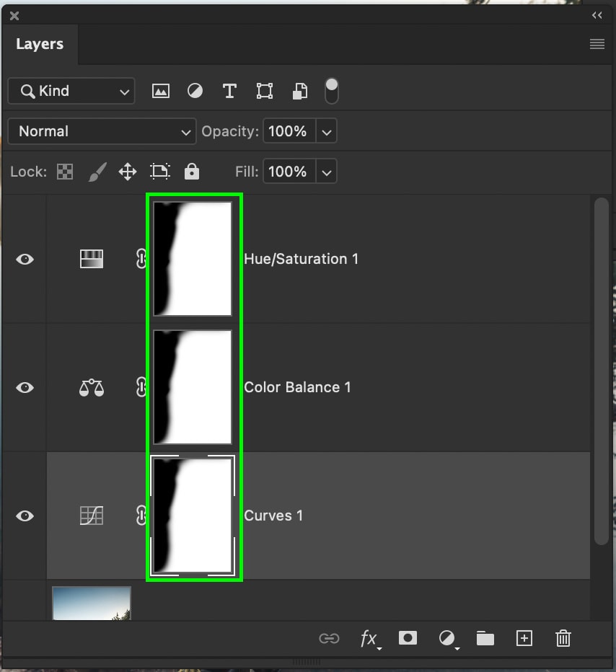The height and width of the screenshot is (672, 616).
Task: Open the Layers panel hamburger menu
Action: [597, 44]
